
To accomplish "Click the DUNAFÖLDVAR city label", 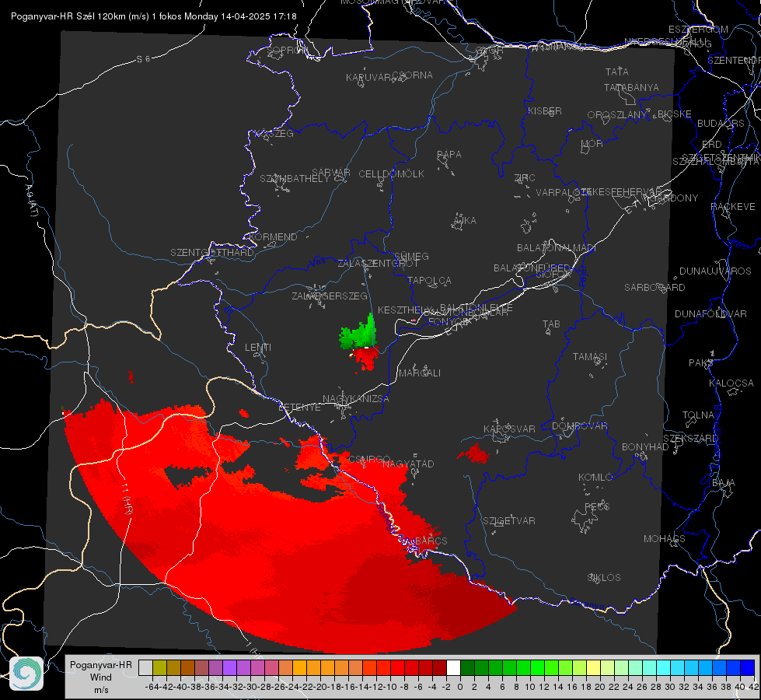I will click(x=710, y=313).
